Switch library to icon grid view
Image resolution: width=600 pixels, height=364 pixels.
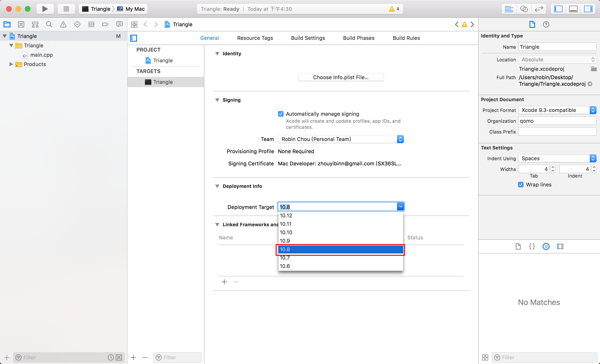pos(485,357)
